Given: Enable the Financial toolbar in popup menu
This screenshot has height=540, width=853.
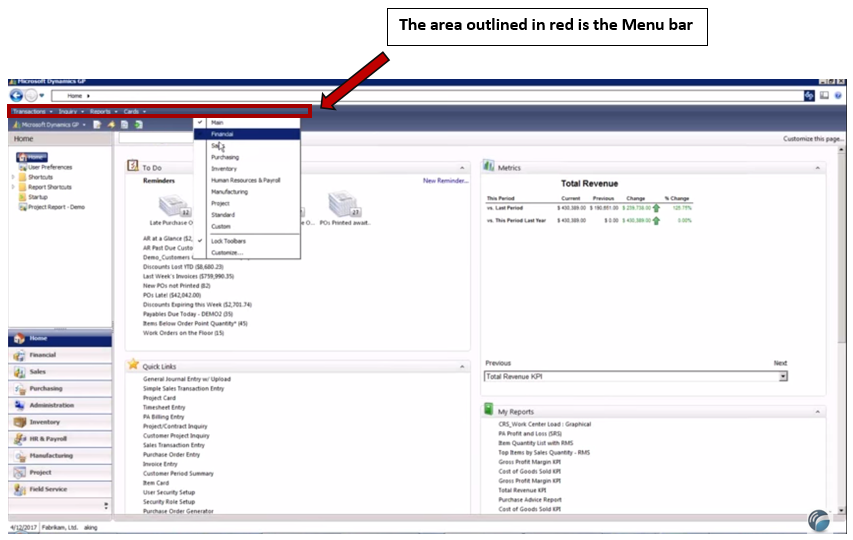Looking at the screenshot, I should coord(247,134).
